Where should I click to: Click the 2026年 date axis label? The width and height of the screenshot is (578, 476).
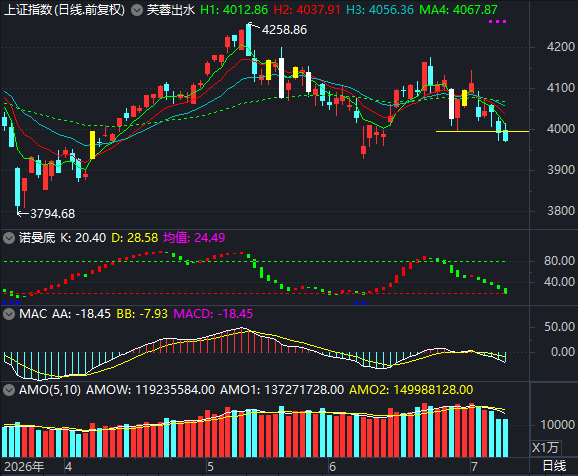click(24, 467)
